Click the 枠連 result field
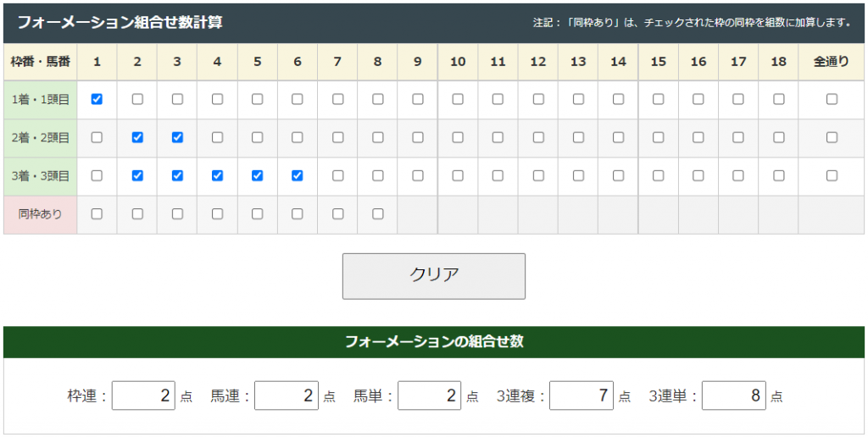 pyautogui.click(x=143, y=396)
